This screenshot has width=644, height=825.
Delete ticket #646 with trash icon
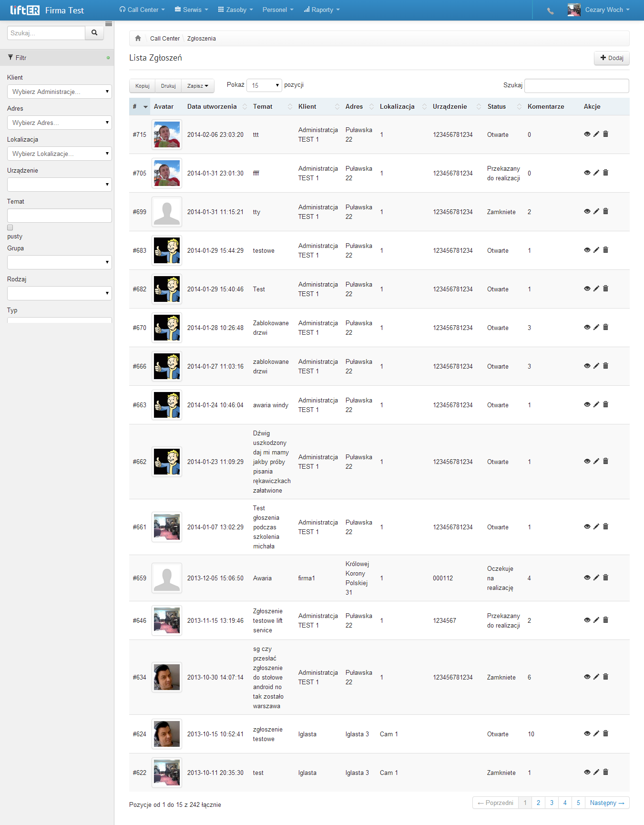tap(605, 620)
